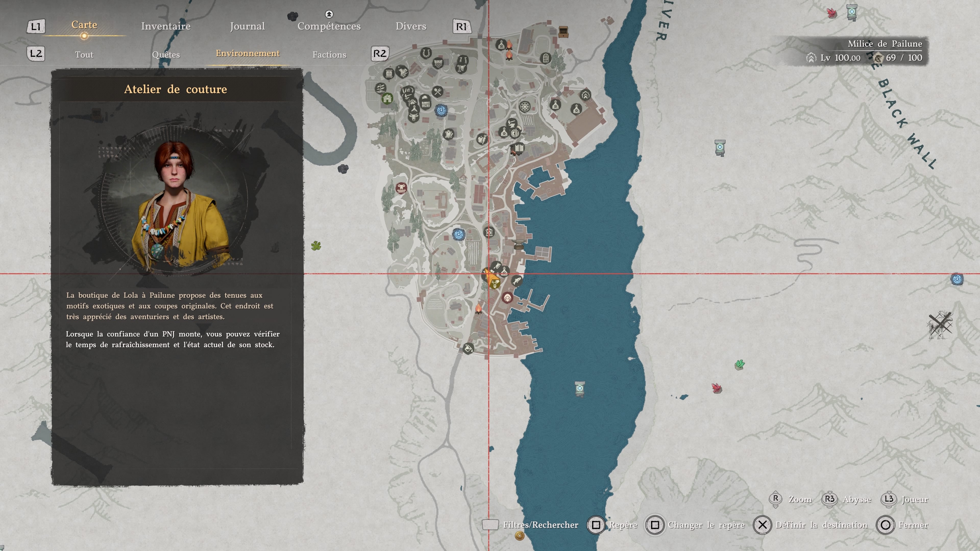Image resolution: width=980 pixels, height=551 pixels.
Task: Click the gold coin icon at the bottom
Action: point(520,536)
